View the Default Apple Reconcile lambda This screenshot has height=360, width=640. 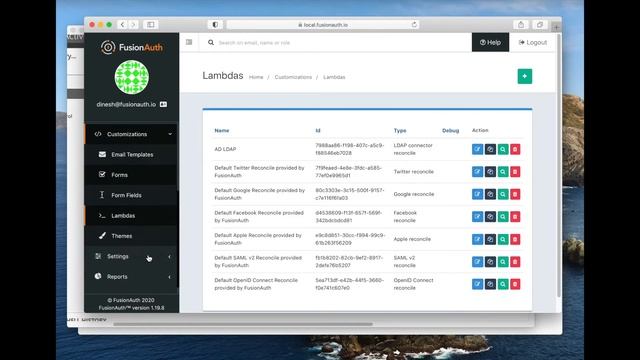click(x=502, y=239)
